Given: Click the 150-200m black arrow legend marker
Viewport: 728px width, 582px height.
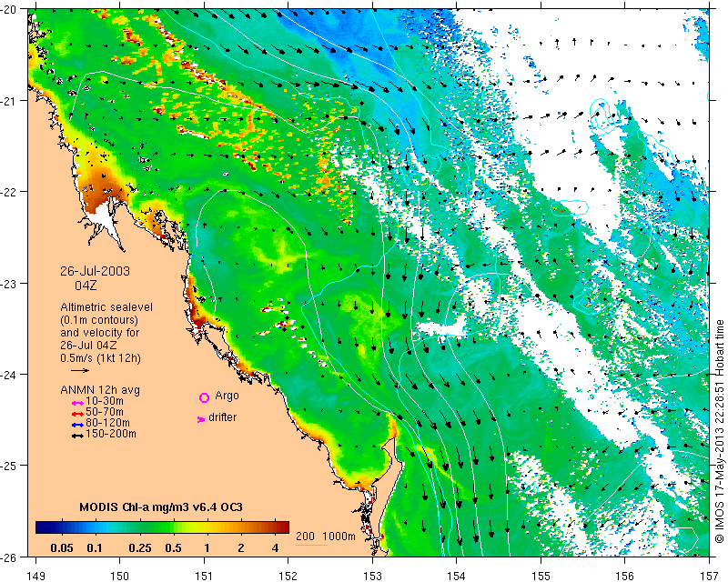Looking at the screenshot, I should pos(77,436).
